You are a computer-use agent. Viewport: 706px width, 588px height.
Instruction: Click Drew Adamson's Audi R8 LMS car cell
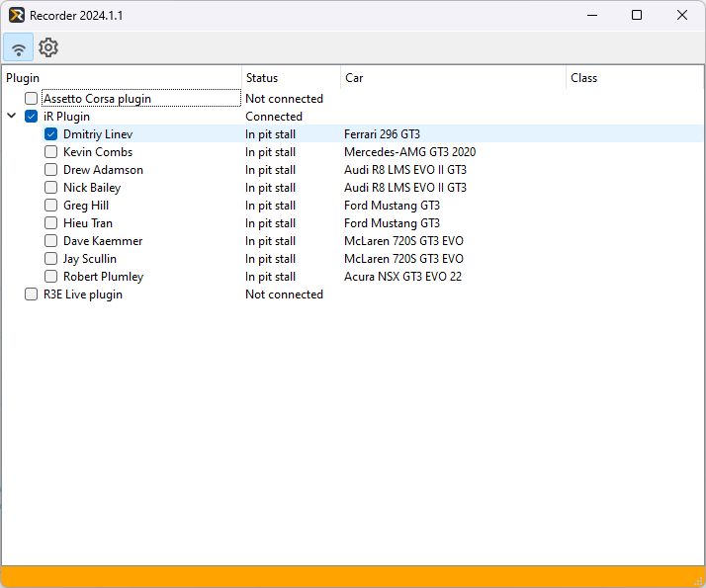[405, 170]
